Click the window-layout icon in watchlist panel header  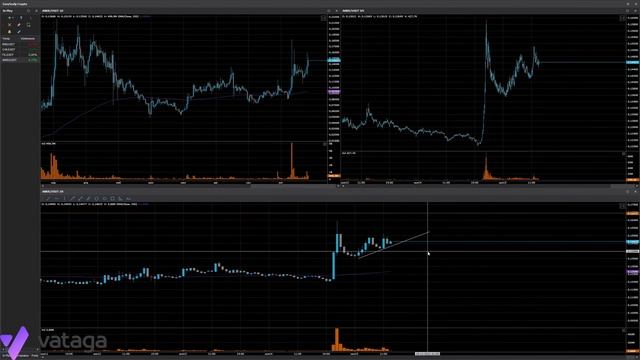click(x=28, y=11)
